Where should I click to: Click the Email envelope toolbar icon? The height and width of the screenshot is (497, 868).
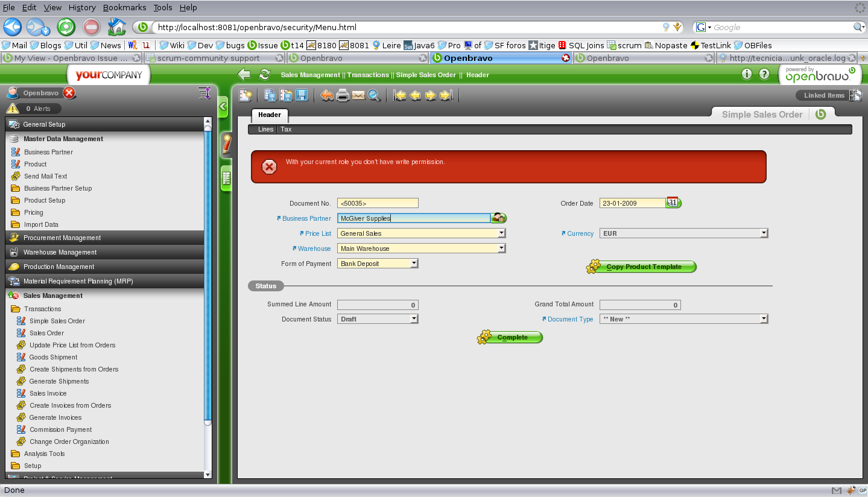(x=358, y=95)
